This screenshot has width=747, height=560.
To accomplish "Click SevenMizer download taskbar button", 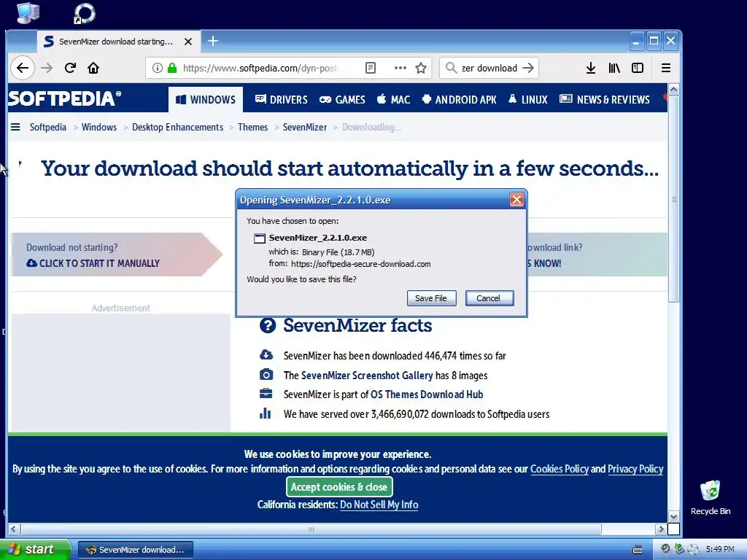I will (136, 550).
